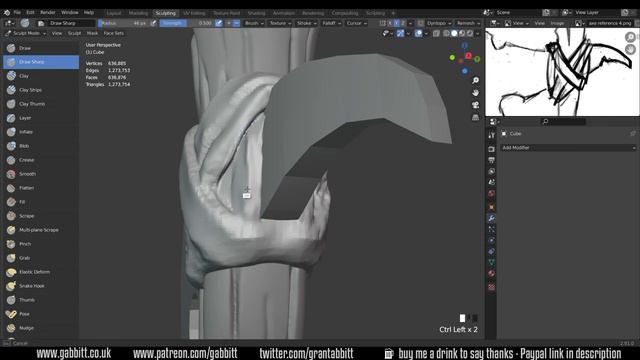Image resolution: width=640 pixels, height=360 pixels.
Task: Click the viewport zoom magnifier icon
Action: pyautogui.click(x=476, y=80)
